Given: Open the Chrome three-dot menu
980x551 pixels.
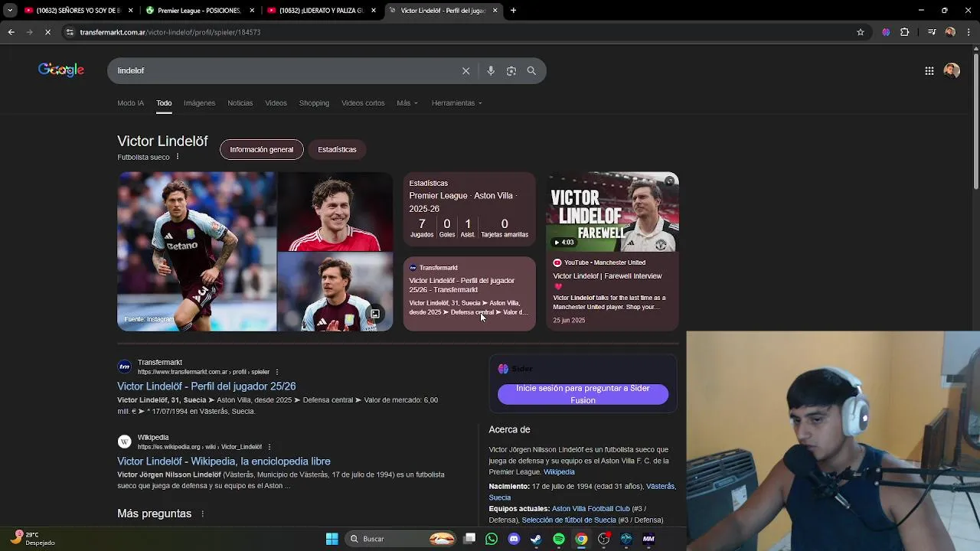Looking at the screenshot, I should pos(969,32).
